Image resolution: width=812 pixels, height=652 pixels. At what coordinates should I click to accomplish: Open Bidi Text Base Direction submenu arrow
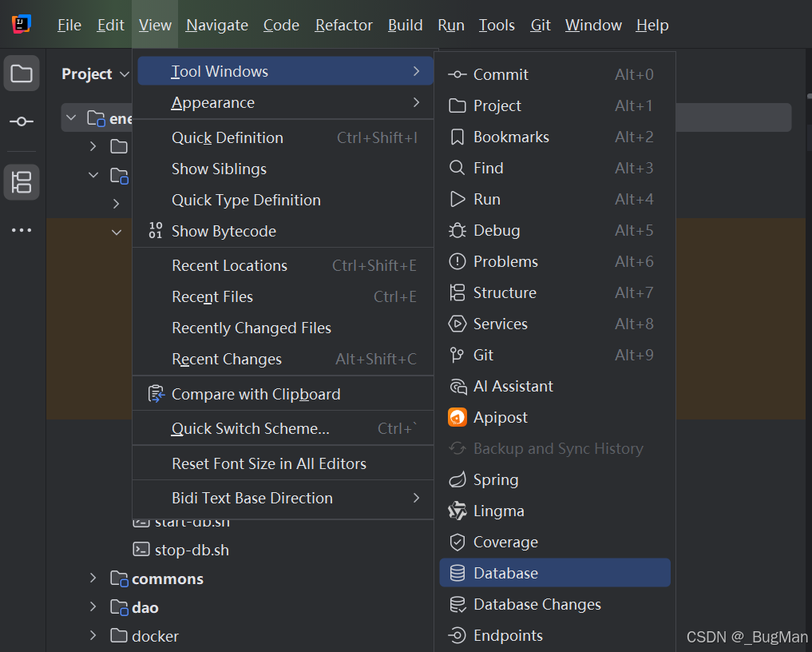416,498
